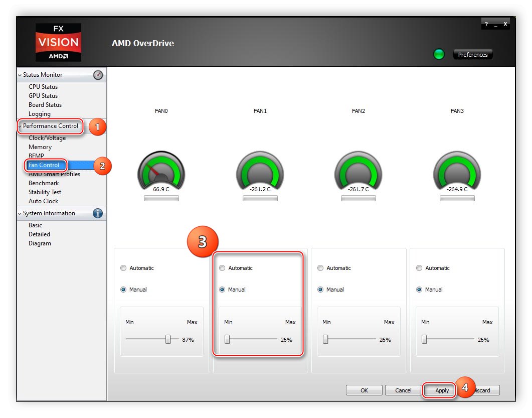Open Memory settings
The image size is (532, 418).
[40, 147]
